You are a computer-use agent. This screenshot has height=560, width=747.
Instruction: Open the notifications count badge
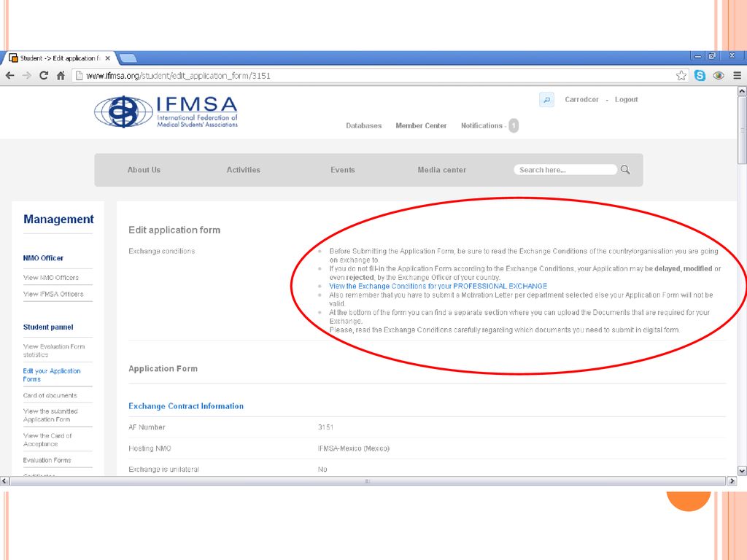[514, 125]
